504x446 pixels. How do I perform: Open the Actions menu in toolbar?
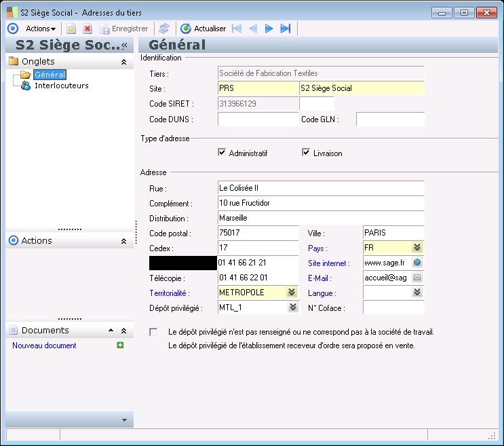coord(40,29)
